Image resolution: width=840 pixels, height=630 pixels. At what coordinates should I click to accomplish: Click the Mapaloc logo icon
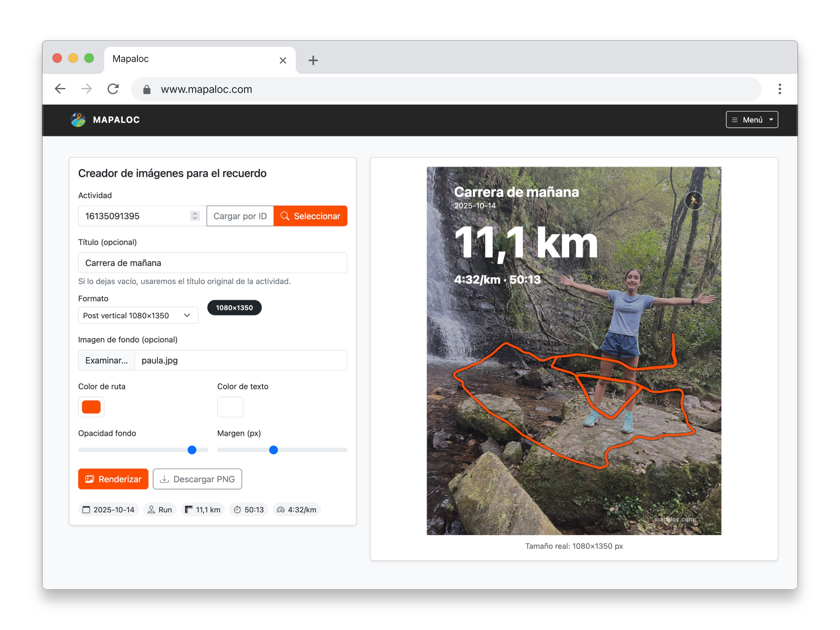tap(78, 120)
